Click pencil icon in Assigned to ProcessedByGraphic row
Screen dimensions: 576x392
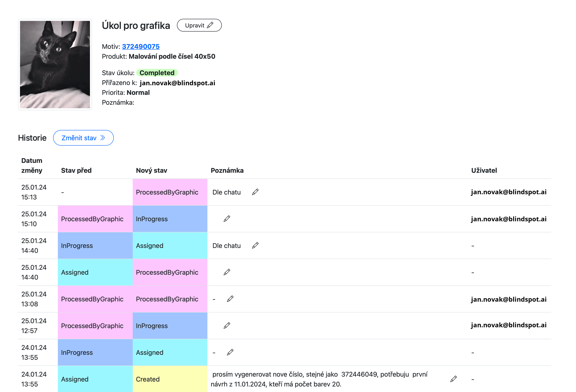[227, 272]
